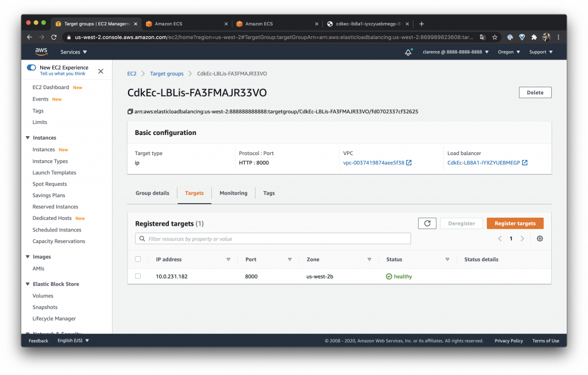
Task: Open the translate page icon
Action: pyautogui.click(x=482, y=37)
